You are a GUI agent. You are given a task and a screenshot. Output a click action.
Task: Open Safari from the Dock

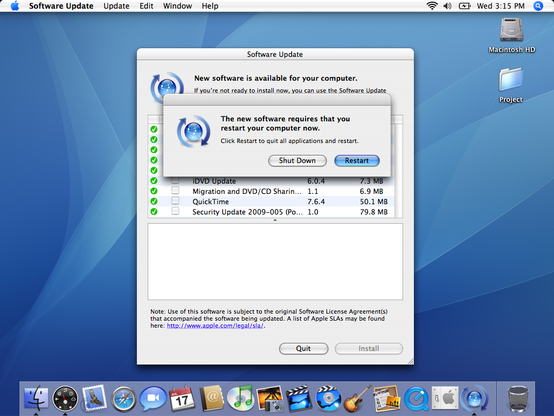[123, 399]
